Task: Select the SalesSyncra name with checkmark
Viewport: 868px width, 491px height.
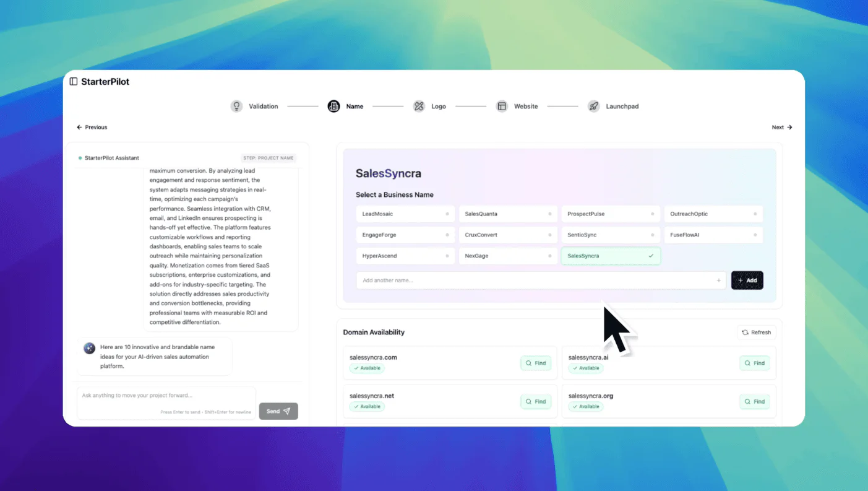Action: (x=610, y=255)
